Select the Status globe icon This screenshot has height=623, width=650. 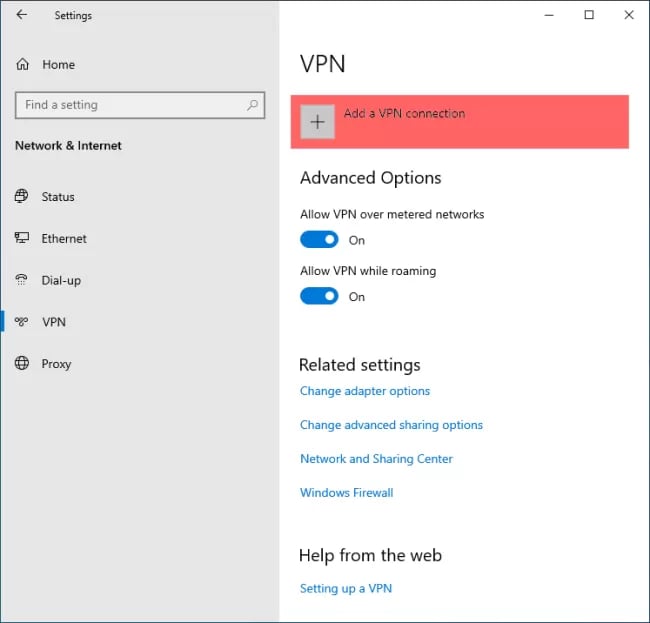click(x=22, y=196)
